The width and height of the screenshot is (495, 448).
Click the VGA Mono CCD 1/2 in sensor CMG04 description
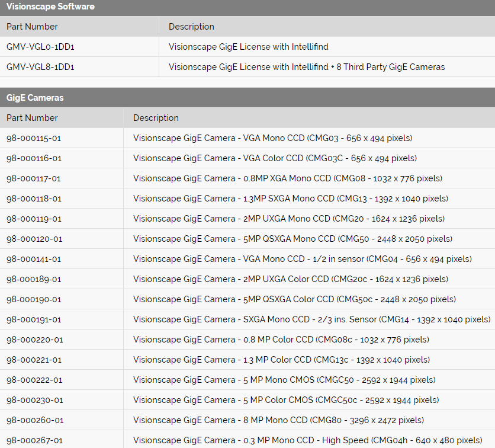click(303, 260)
